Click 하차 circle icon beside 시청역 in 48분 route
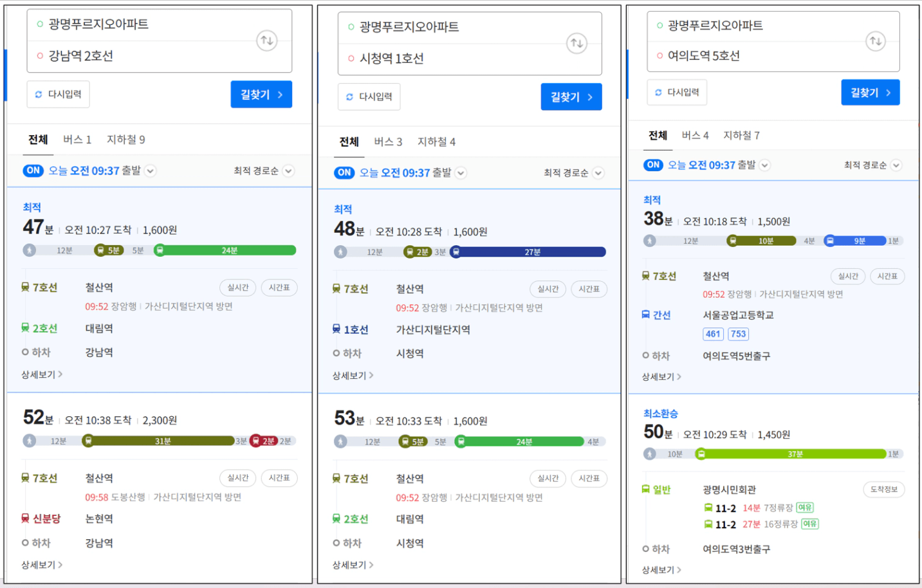 336,353
